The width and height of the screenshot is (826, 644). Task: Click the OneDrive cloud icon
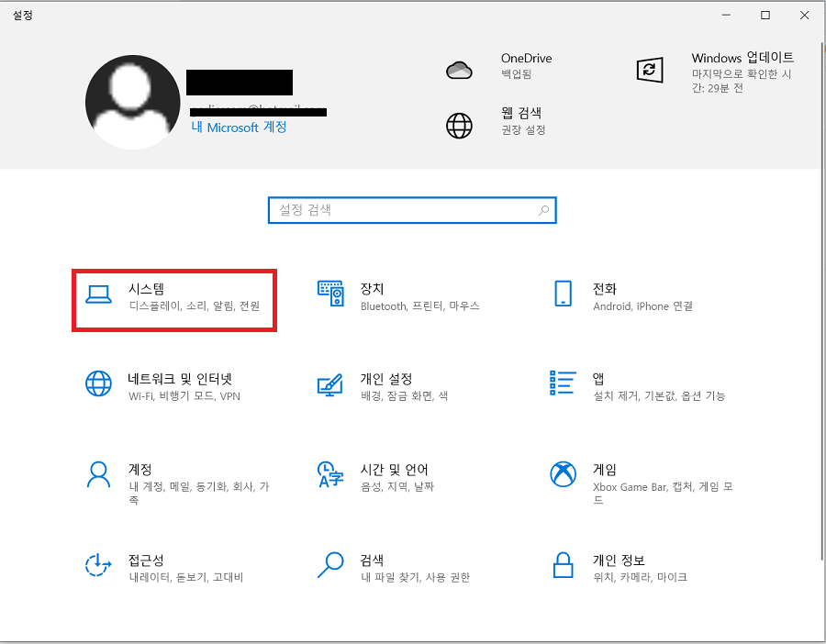pyautogui.click(x=460, y=70)
